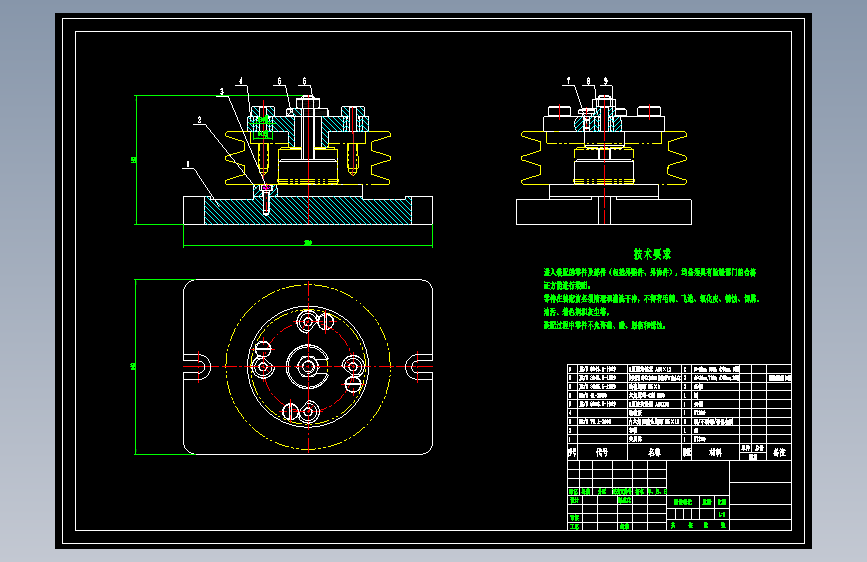The image size is (867, 562).
Task: Select part balloon number 7 in side view
Action: (x=568, y=81)
